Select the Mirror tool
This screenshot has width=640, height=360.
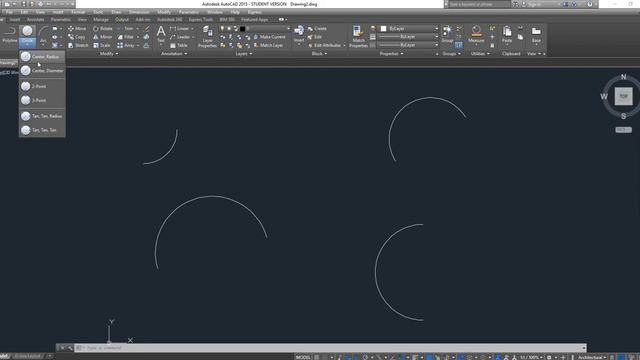(x=103, y=37)
